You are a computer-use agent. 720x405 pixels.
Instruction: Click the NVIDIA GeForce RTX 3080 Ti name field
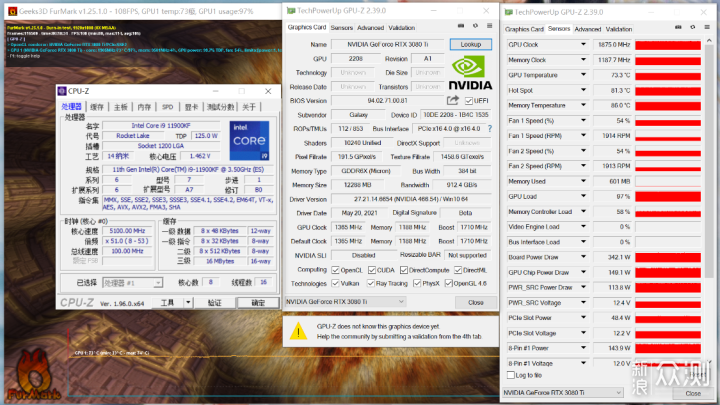pyautogui.click(x=388, y=45)
